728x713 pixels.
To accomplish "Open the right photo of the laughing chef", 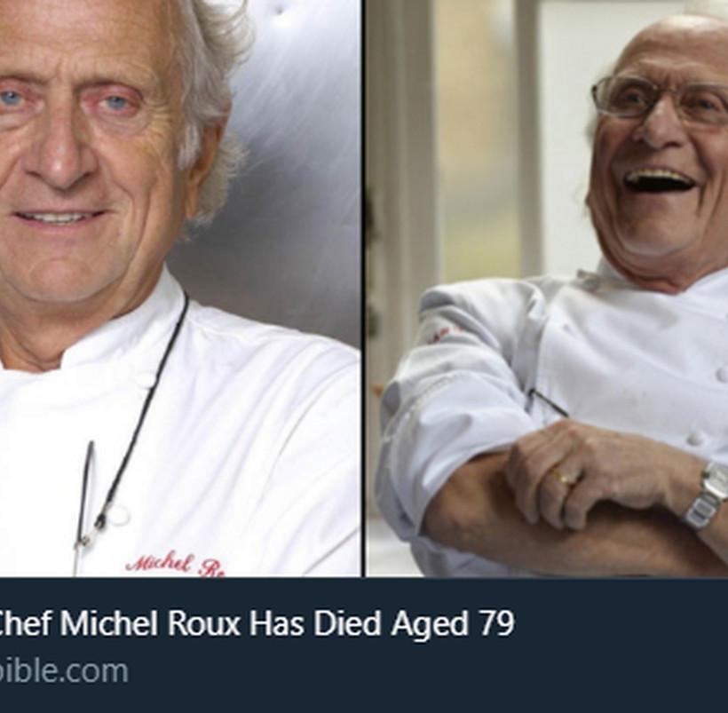I will [x=547, y=288].
